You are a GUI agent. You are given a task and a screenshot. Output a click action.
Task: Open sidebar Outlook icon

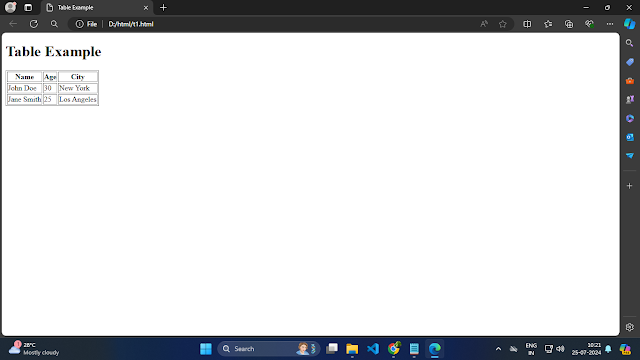click(630, 137)
